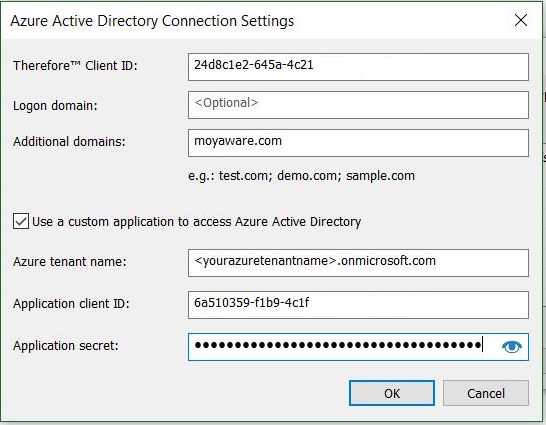Screen dimensions: 546x425
Task: Click the 'e.g.: test.com; demo.com; sample.com' hint
Action: click(302, 176)
